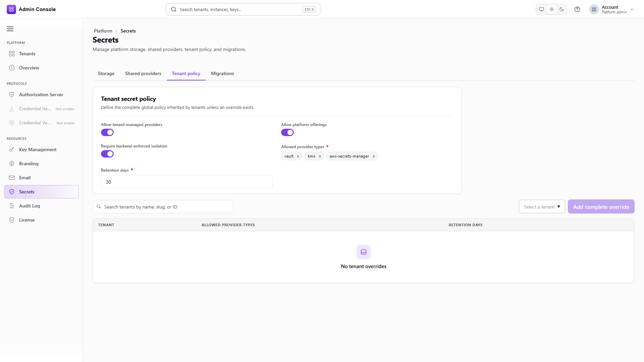Open License sidebar link
The image size is (644, 362).
pos(42,220)
